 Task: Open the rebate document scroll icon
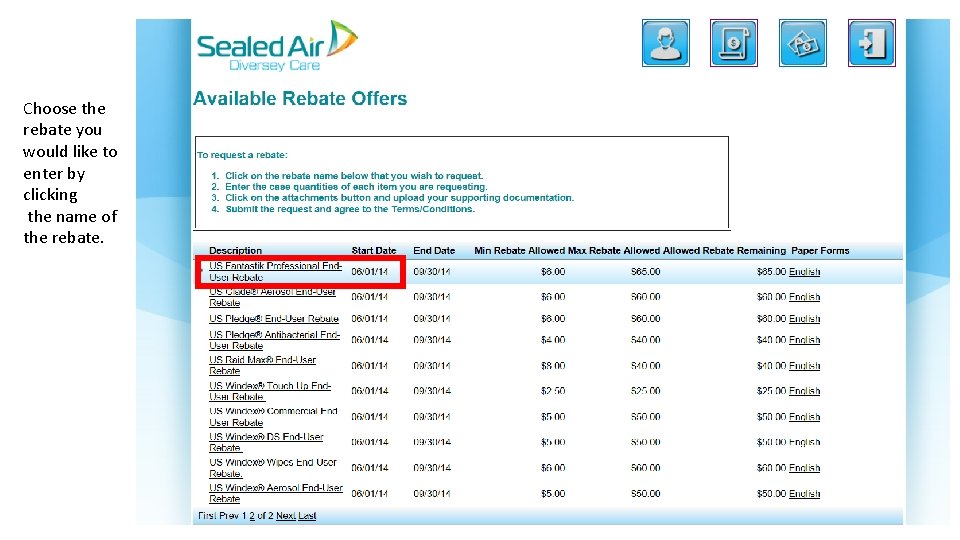pyautogui.click(x=733, y=43)
